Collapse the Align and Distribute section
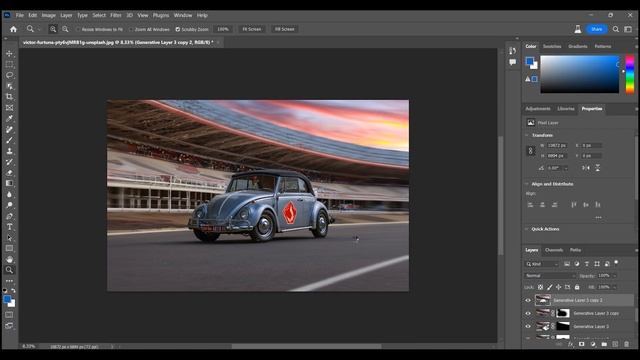 pos(527,184)
